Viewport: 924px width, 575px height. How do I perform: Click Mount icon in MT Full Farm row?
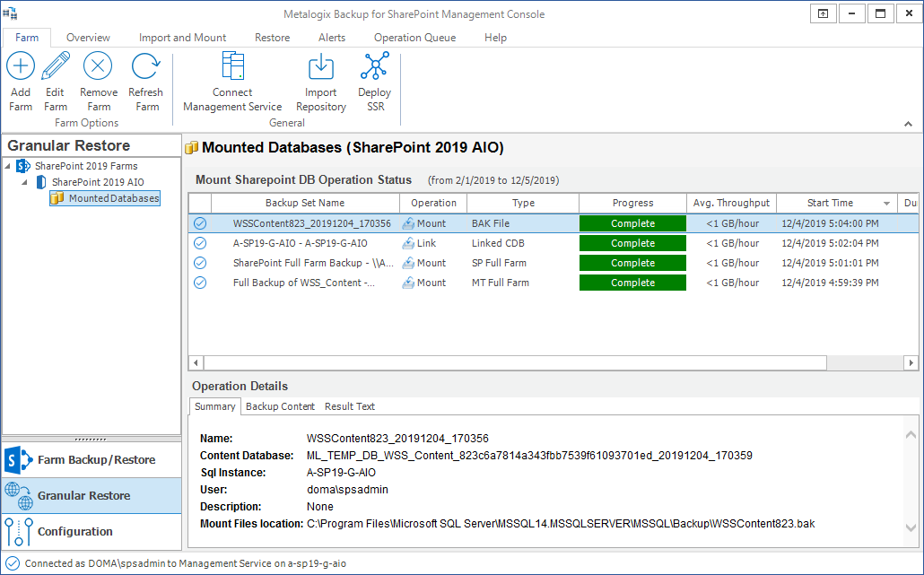click(408, 283)
